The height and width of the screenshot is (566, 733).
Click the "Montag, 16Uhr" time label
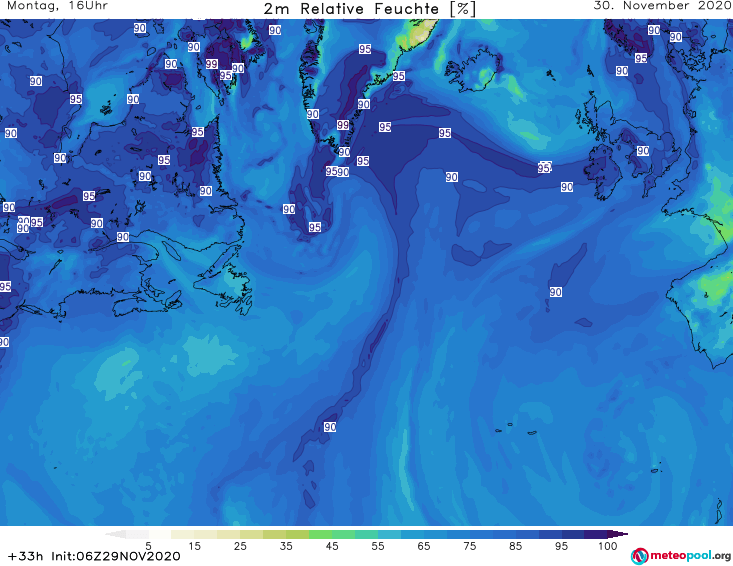coord(57,6)
